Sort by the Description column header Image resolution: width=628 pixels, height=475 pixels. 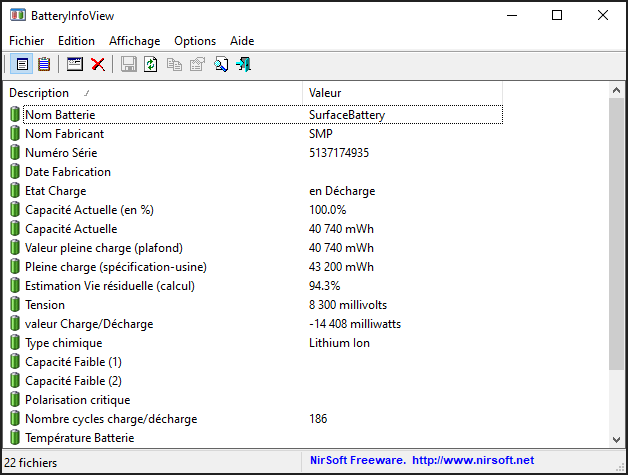point(150,93)
